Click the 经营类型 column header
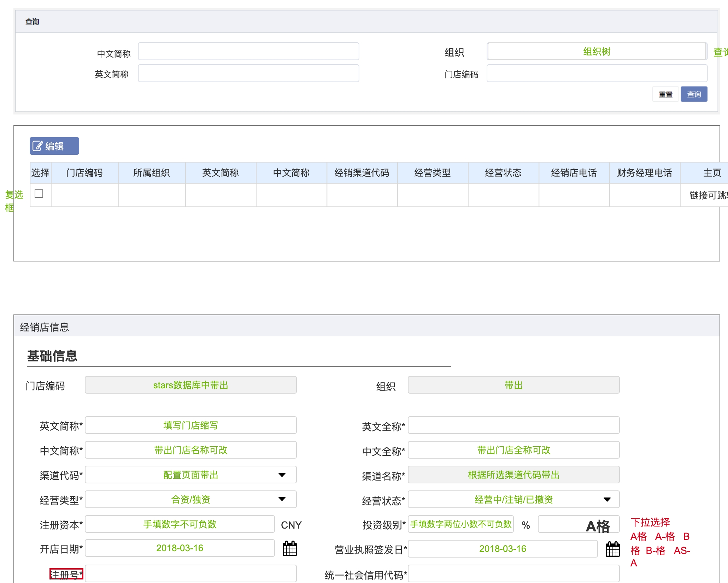The width and height of the screenshot is (728, 583). 433,173
